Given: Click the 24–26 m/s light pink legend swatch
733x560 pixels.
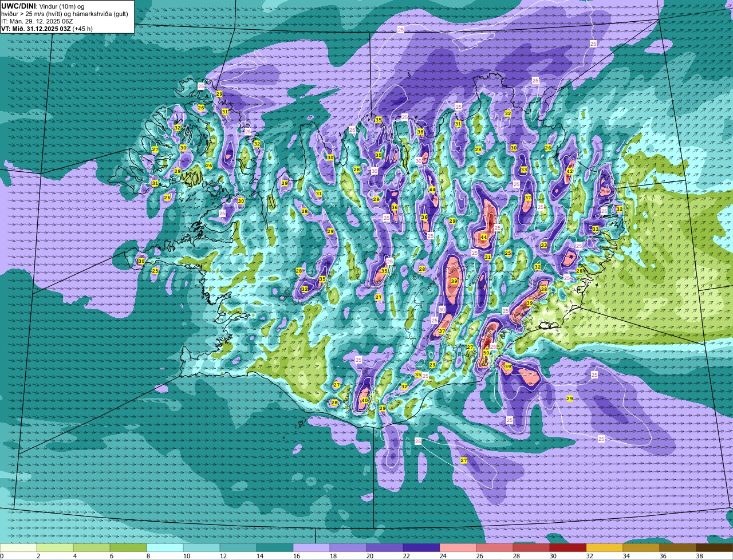Looking at the screenshot, I should [x=458, y=548].
